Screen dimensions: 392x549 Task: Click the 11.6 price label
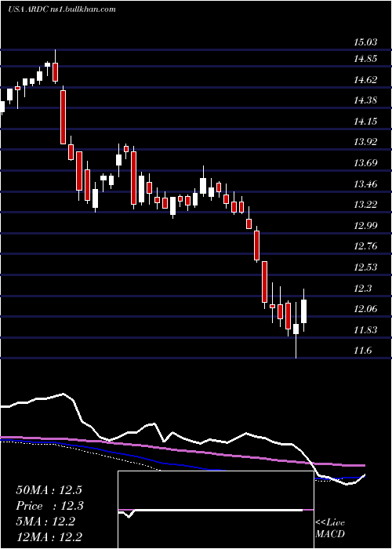[x=363, y=351]
